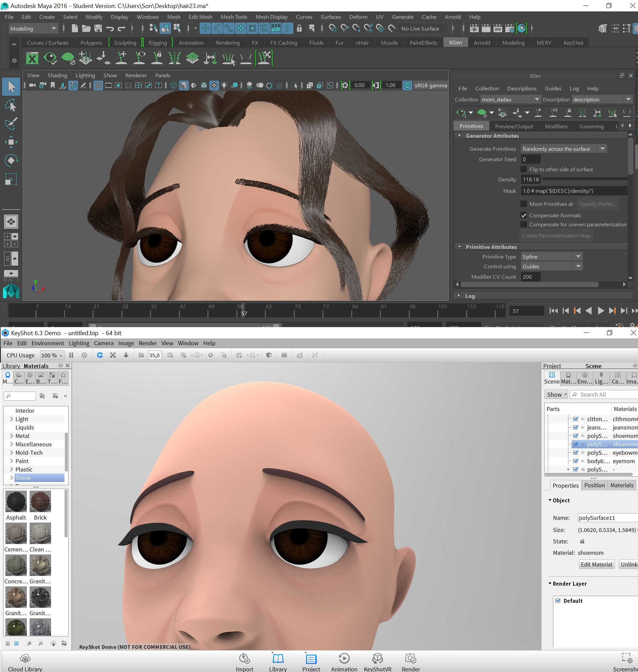This screenshot has height=672, width=638.
Task: Hide the jeansmom part in KeyShot's Scene list
Action: (576, 427)
